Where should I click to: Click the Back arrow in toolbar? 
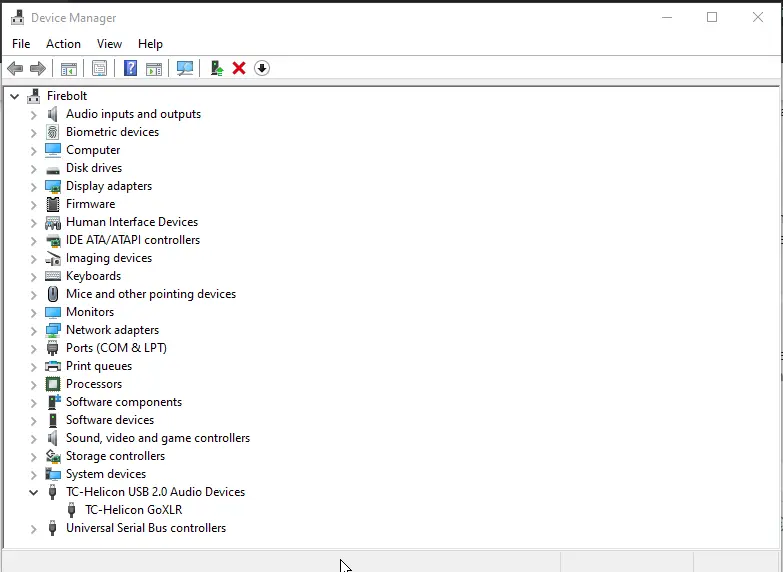pyautogui.click(x=15, y=68)
